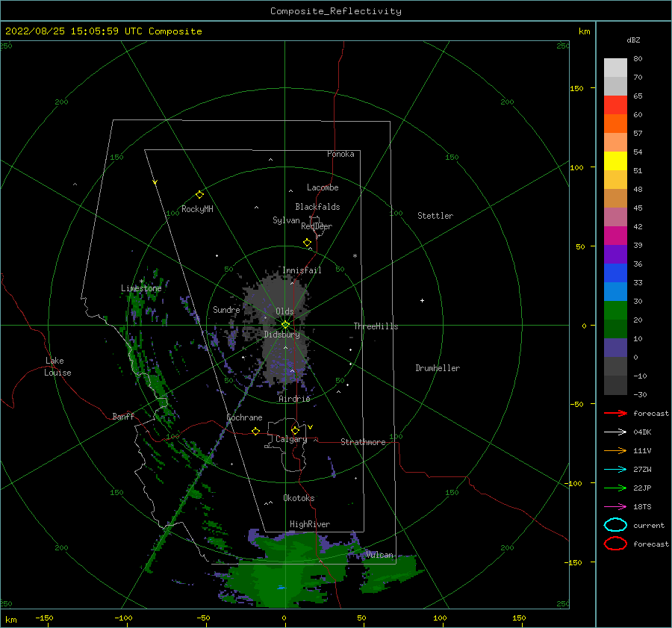Click the green 20-30 dBZ color swatch
Viewport: 672px width, 628px height.
pos(615,311)
